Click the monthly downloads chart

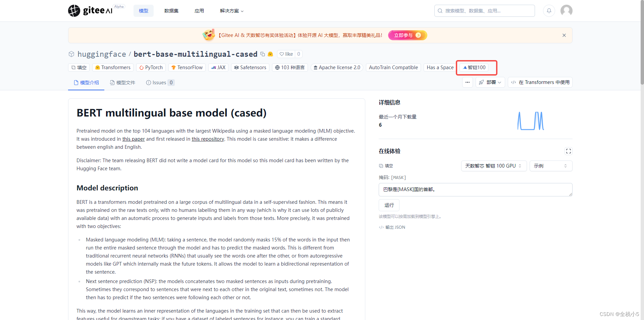531,121
